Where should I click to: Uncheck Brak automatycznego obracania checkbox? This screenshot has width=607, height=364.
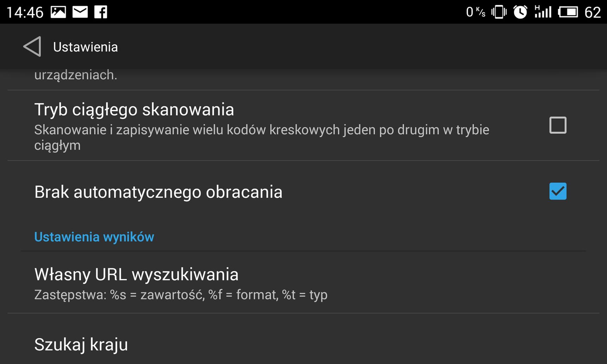[558, 191]
